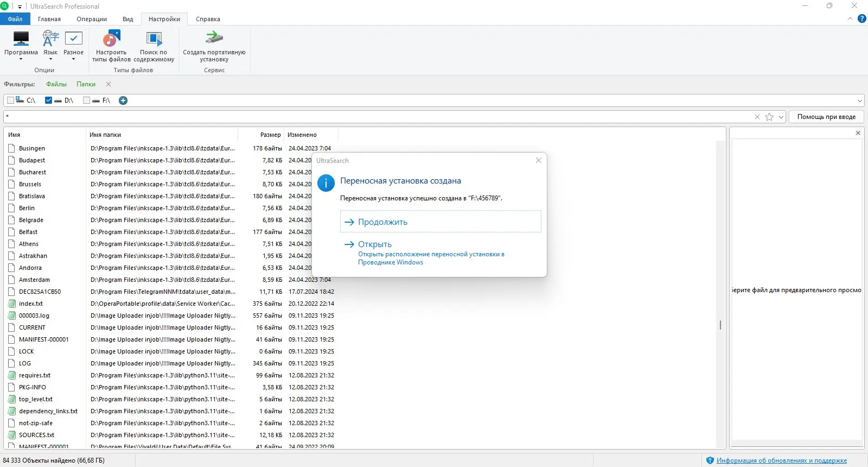Click the top_level.txt file icon
The image size is (868, 467).
(x=12, y=399)
